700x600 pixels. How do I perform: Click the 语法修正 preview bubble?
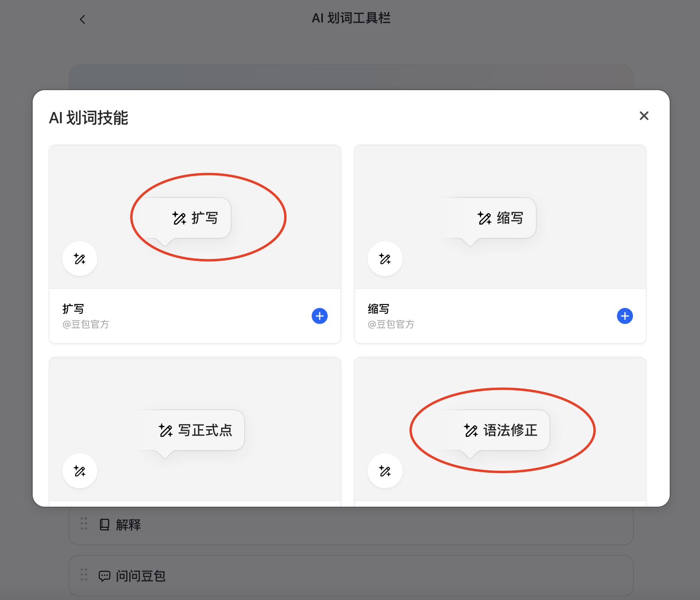(x=500, y=430)
